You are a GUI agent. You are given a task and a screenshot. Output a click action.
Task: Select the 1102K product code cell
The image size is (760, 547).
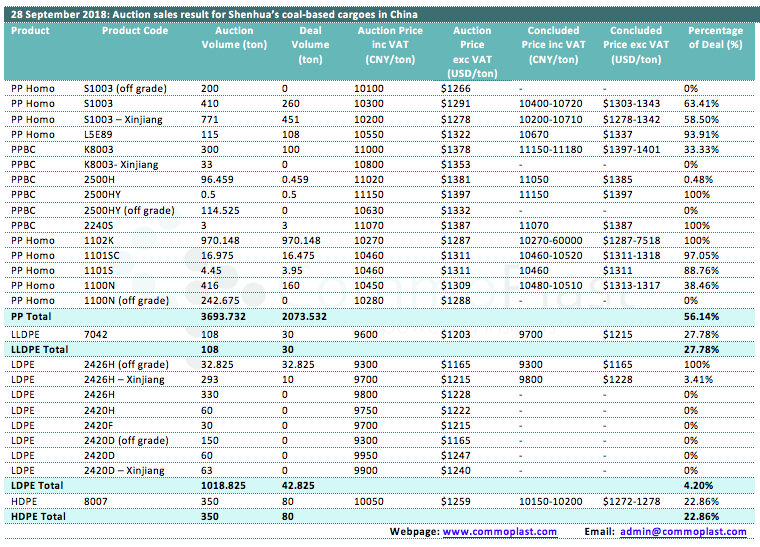(x=99, y=240)
